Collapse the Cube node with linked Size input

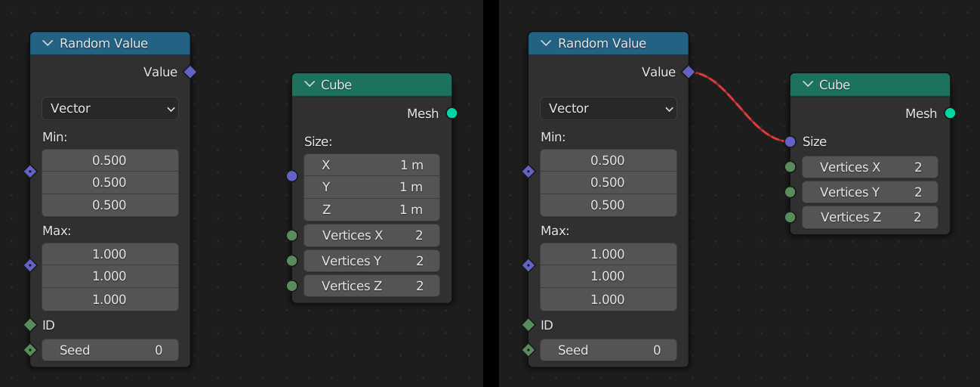tap(807, 85)
